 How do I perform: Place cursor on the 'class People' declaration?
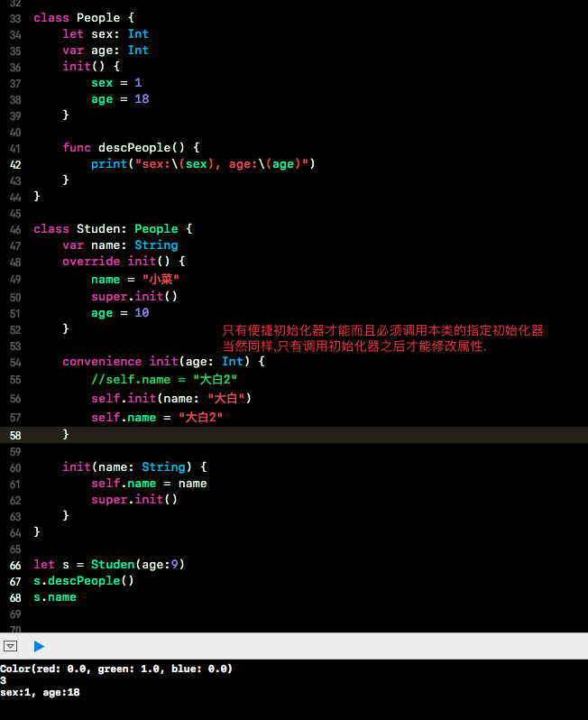(76, 18)
